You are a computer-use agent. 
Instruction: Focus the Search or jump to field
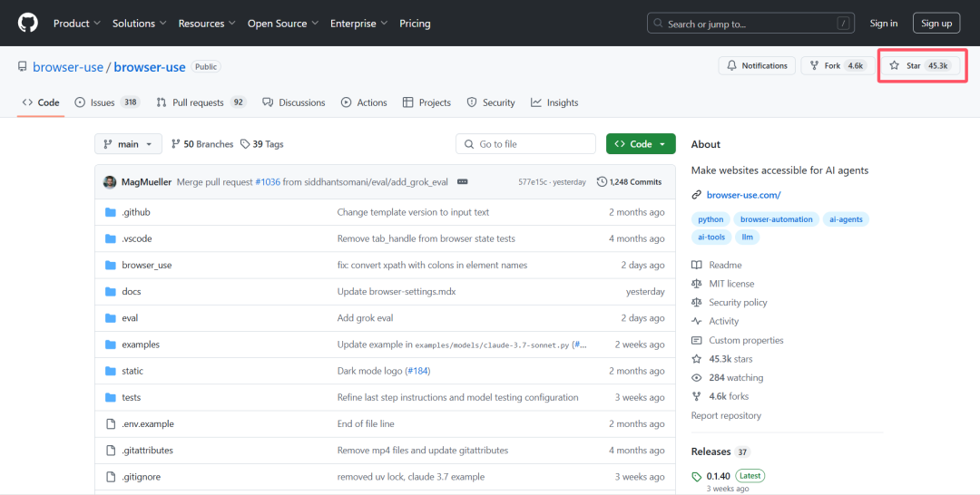pos(750,24)
